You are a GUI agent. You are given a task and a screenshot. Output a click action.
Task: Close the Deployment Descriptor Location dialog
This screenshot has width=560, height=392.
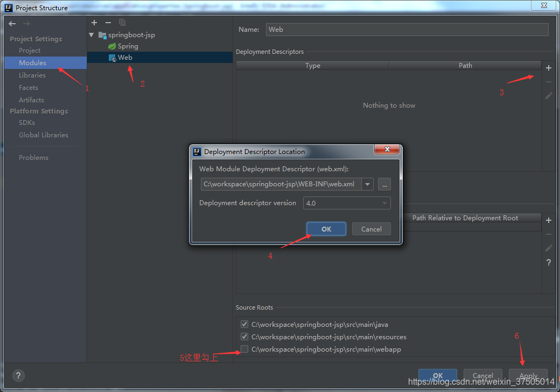[x=387, y=149]
